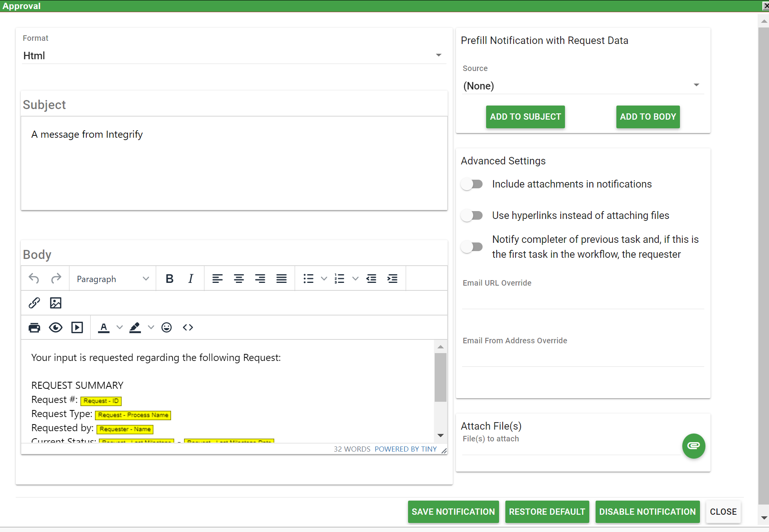Click the undo icon in editor
This screenshot has height=532, width=769.
pyautogui.click(x=34, y=279)
